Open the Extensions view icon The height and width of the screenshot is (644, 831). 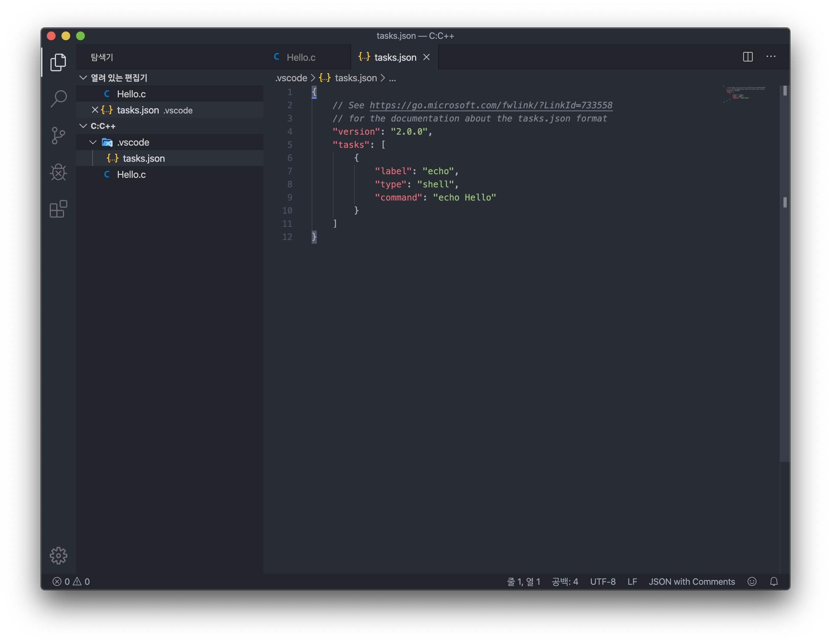58,209
